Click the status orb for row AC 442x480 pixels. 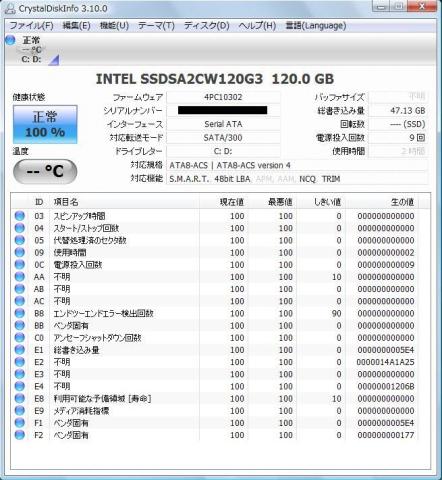pyautogui.click(x=20, y=301)
